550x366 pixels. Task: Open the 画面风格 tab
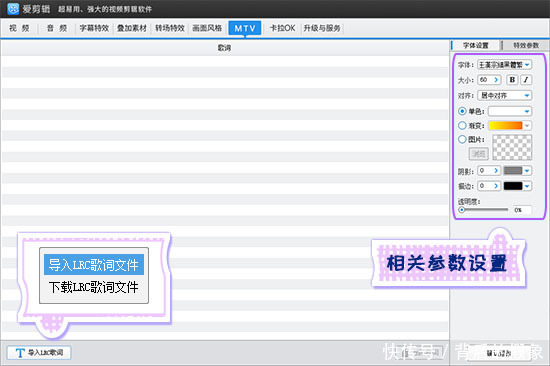[207, 28]
